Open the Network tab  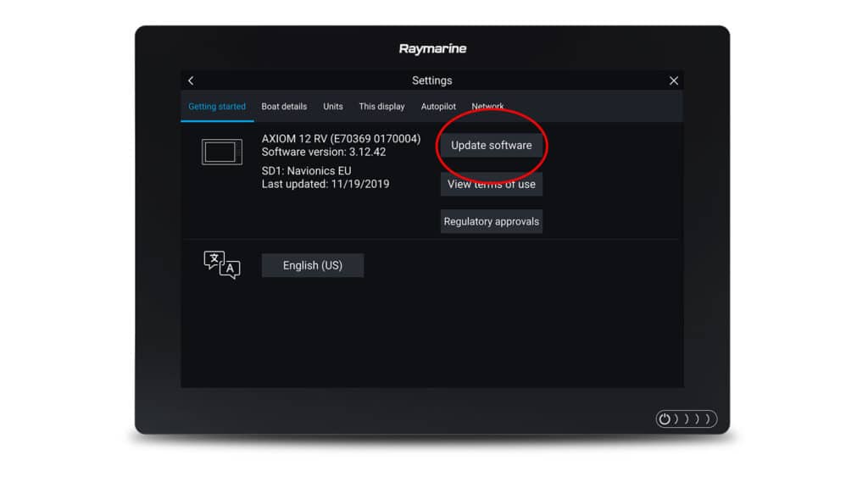(487, 107)
